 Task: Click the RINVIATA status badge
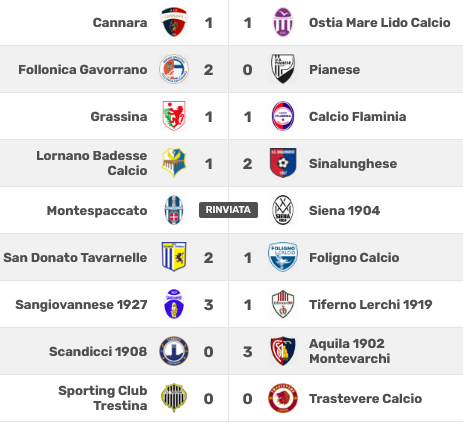tap(228, 210)
